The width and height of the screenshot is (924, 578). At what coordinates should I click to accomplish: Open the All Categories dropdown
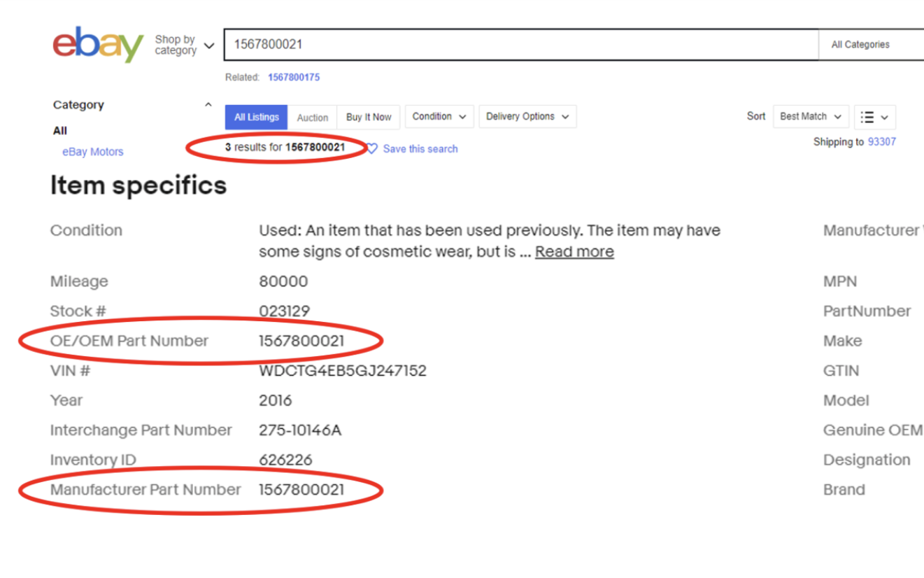(x=872, y=45)
